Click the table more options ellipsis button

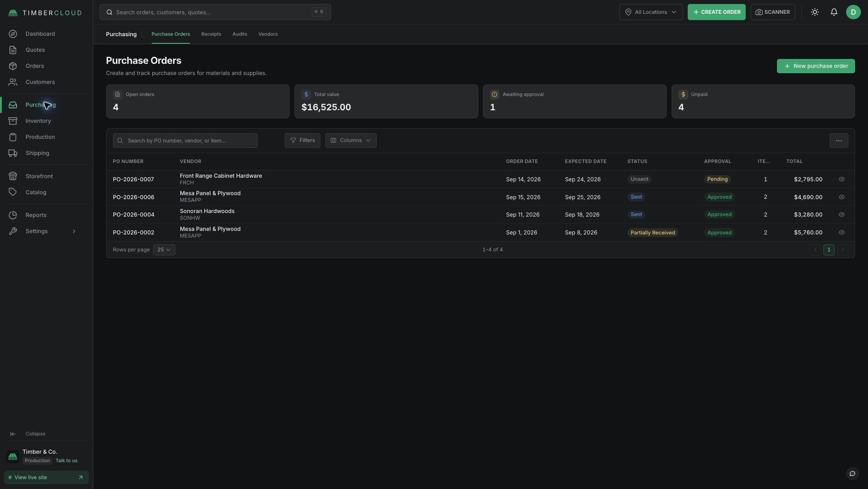click(839, 141)
